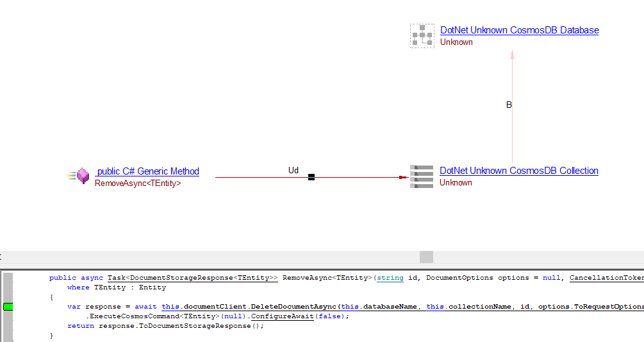The image size is (644, 342).
Task: Click the CancellationToken parameter type in code
Action: (606, 278)
